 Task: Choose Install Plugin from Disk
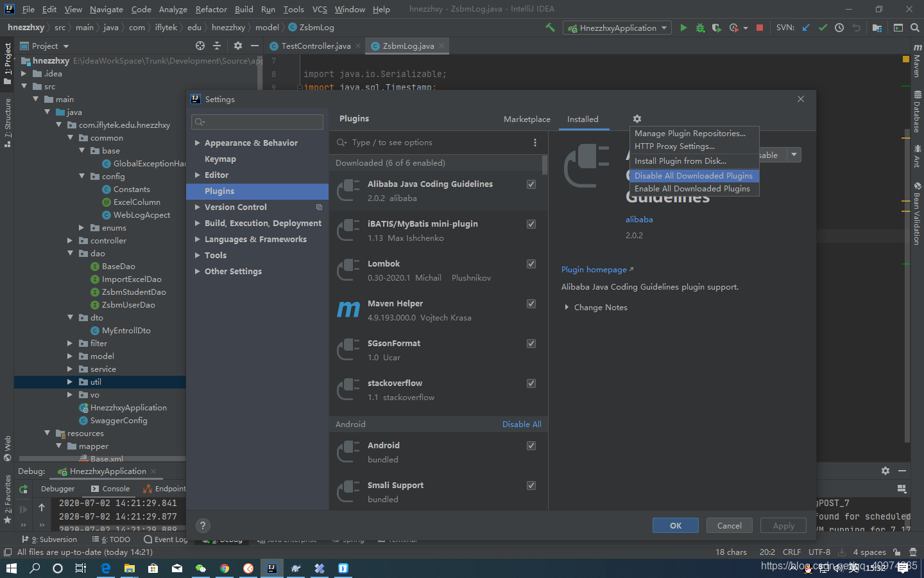[694, 161]
